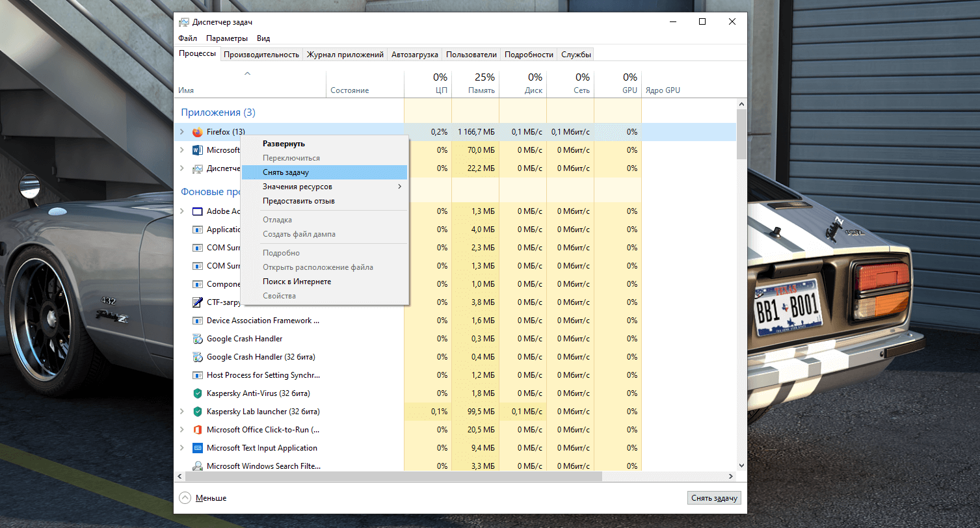Expand the Firefox process group arrow
980x528 pixels.
click(182, 132)
